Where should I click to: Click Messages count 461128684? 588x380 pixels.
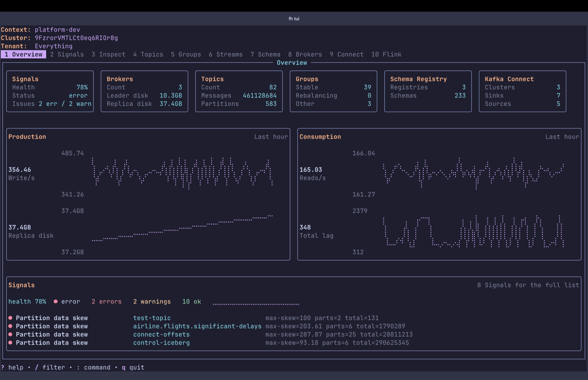pyautogui.click(x=260, y=95)
